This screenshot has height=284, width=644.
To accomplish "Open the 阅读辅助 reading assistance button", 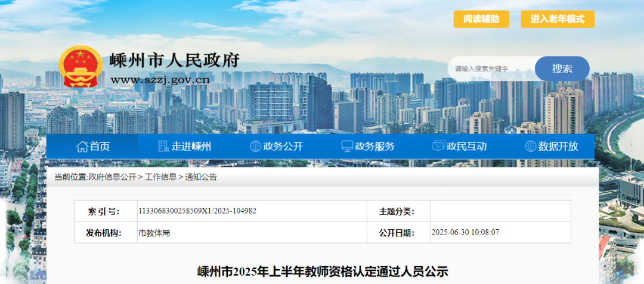I will click(481, 19).
